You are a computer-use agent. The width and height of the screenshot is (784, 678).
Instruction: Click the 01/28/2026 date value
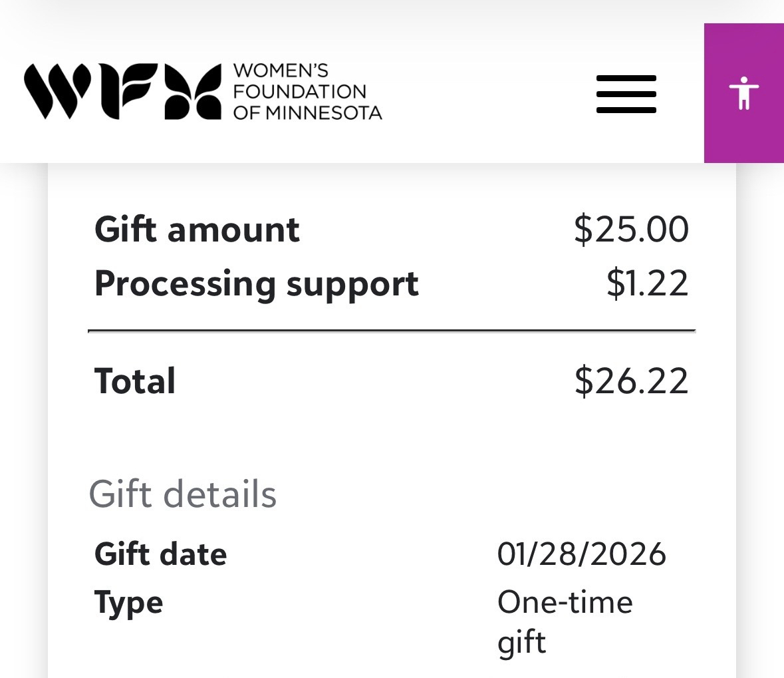581,554
